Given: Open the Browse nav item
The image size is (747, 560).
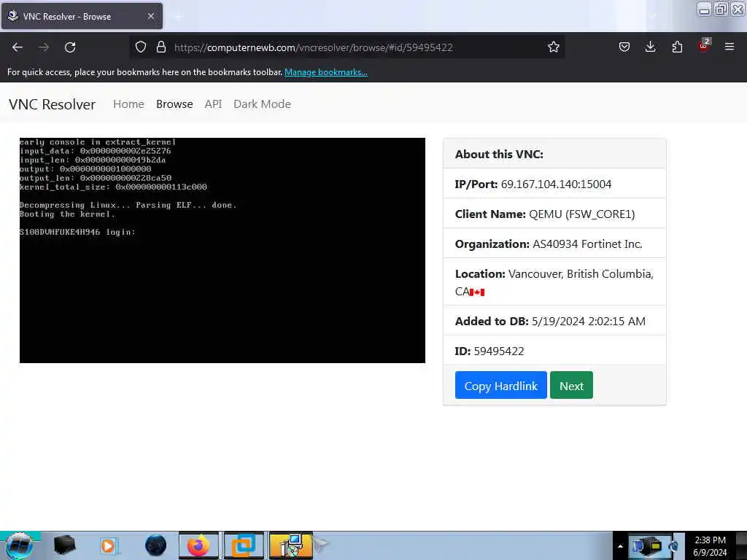Looking at the screenshot, I should [174, 104].
